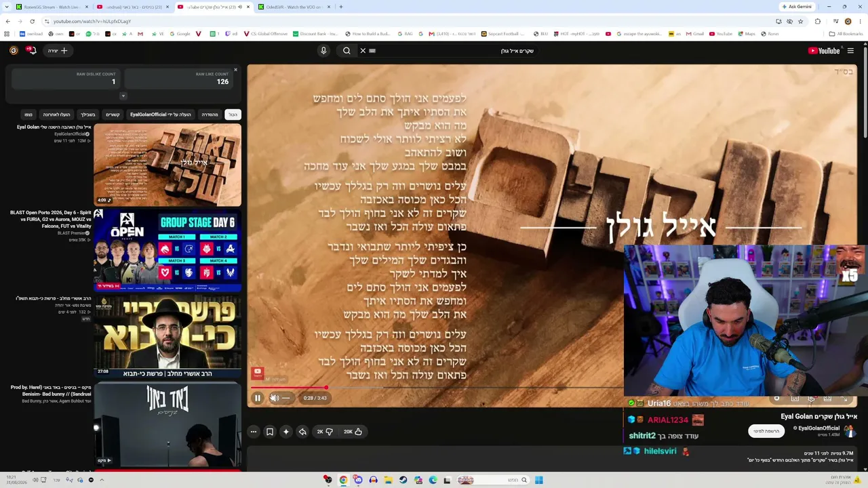This screenshot has width=868, height=488.
Task: Open the sparkle Ask button under video
Action: [x=286, y=432]
